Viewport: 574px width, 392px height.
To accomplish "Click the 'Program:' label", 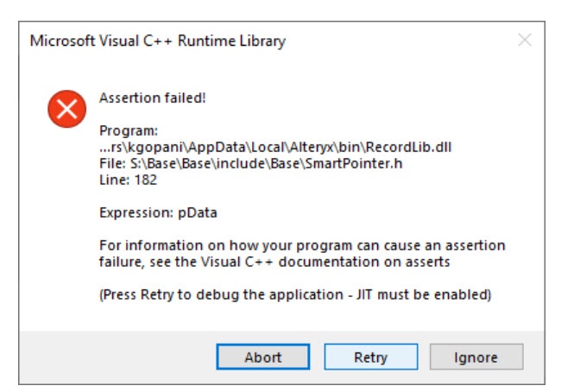I will pyautogui.click(x=129, y=131).
